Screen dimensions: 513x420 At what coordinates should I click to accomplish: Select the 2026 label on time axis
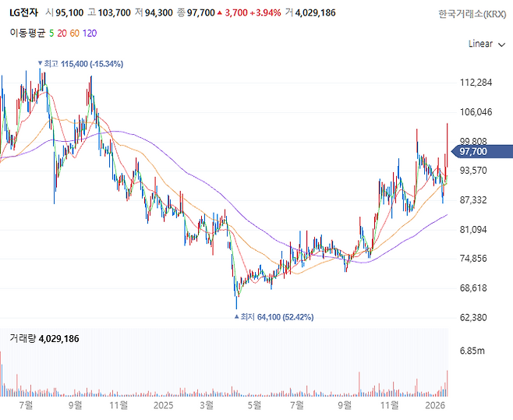click(x=436, y=405)
